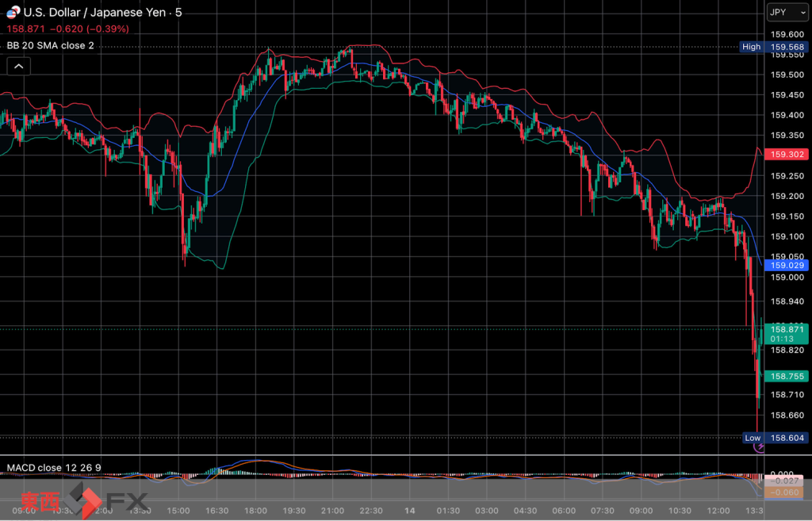Click the 18:00 label on the time axis
Image resolution: width=812 pixels, height=521 pixels.
[258, 511]
